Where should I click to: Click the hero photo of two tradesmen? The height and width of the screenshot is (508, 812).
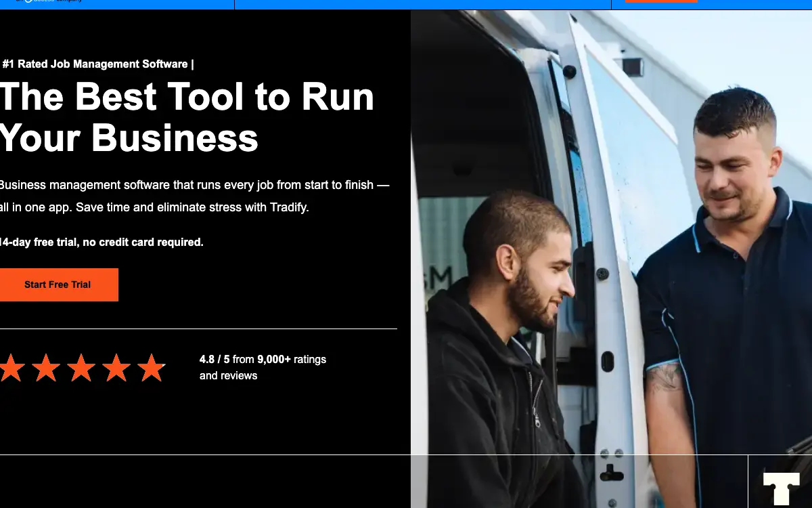coord(611,259)
